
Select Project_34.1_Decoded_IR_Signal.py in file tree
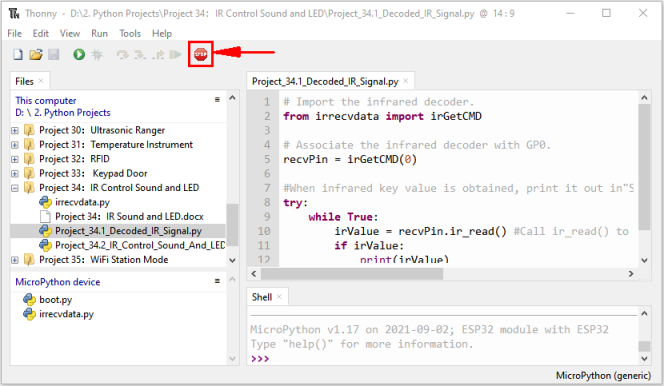point(128,231)
